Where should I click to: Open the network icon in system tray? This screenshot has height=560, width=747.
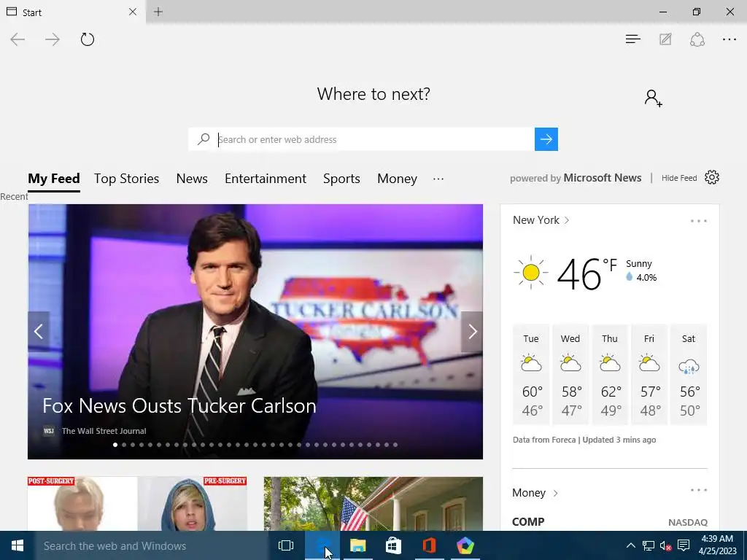coord(648,545)
